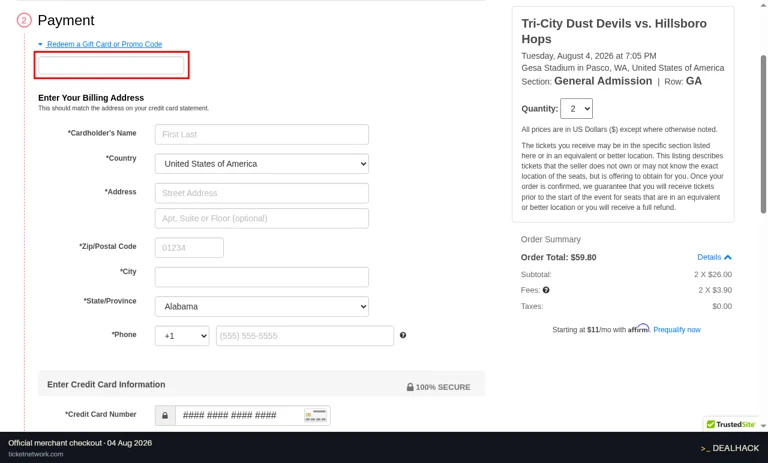Toggle the Redeem a Gift Card or Promo Code link
Image resolution: width=768 pixels, height=463 pixels.
coord(104,44)
